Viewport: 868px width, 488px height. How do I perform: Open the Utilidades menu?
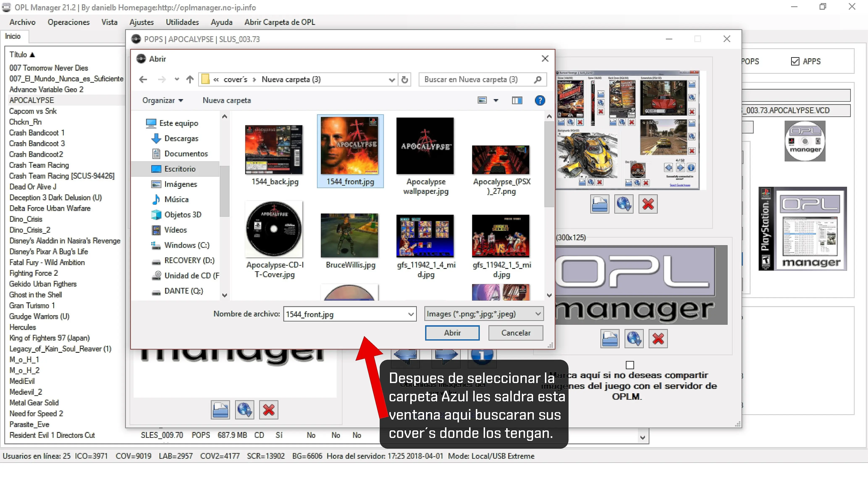click(x=182, y=22)
